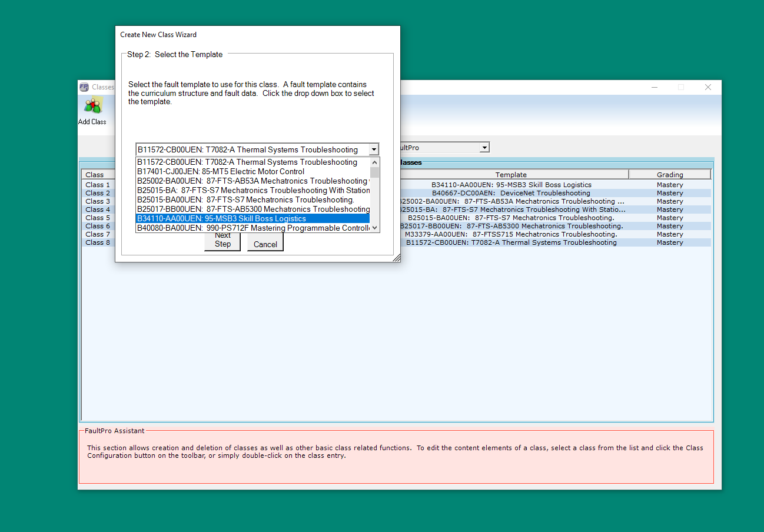Screen dimensions: 764x532
Task: Click the Template column header
Action: tap(511, 175)
